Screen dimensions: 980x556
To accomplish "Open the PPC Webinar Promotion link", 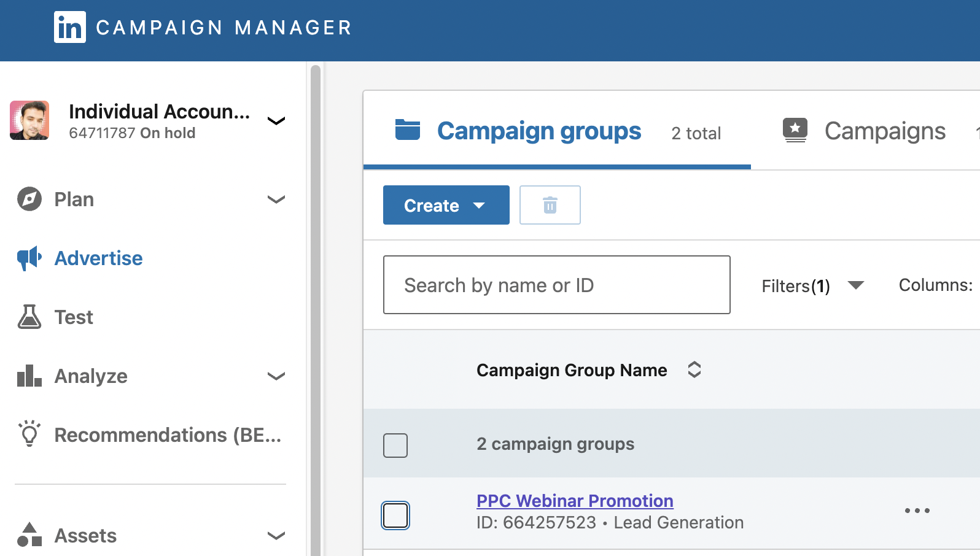I will click(x=575, y=501).
